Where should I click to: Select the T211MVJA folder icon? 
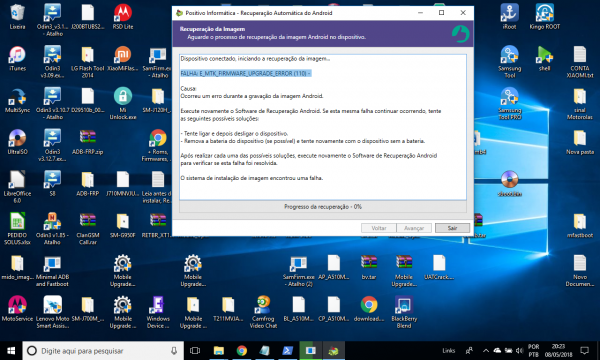(228, 309)
